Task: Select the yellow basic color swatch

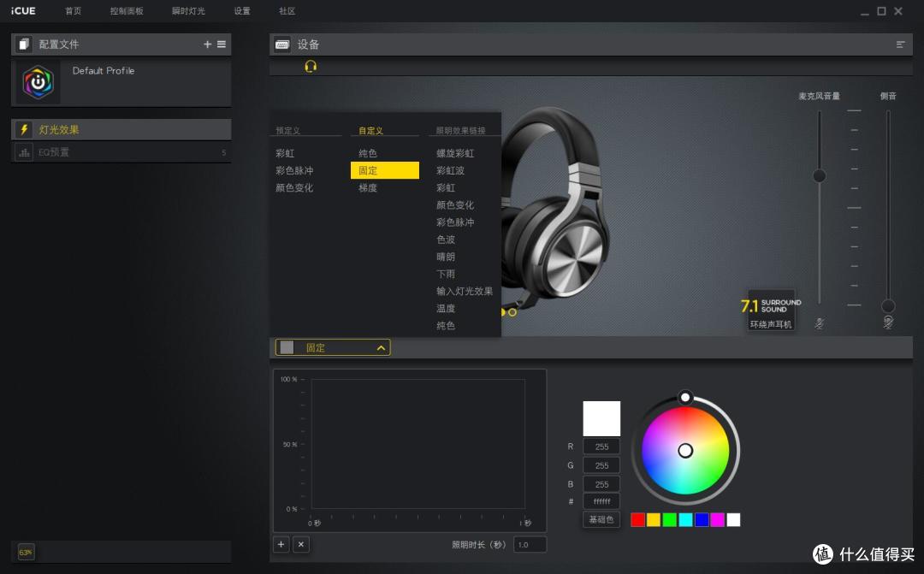Action: 654,519
